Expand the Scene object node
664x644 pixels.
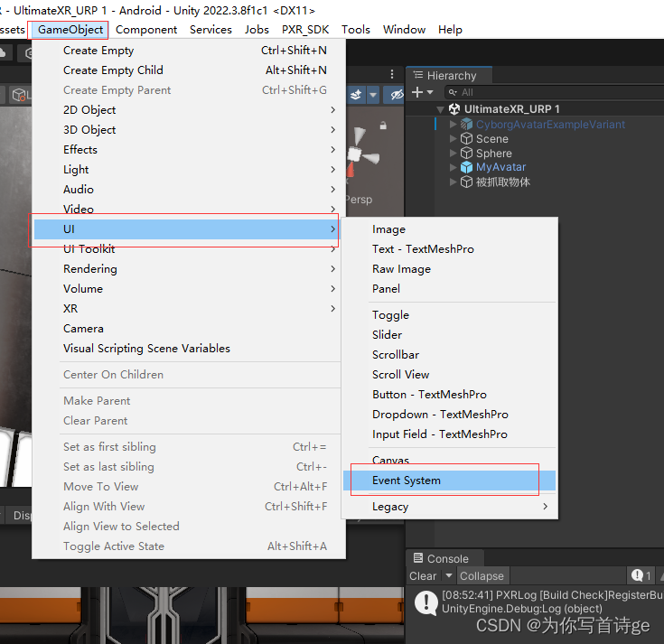click(x=454, y=138)
